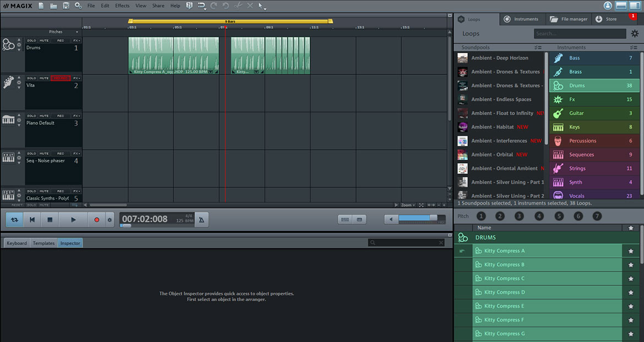
Task: Click the Store panel button
Action: coord(611,18)
